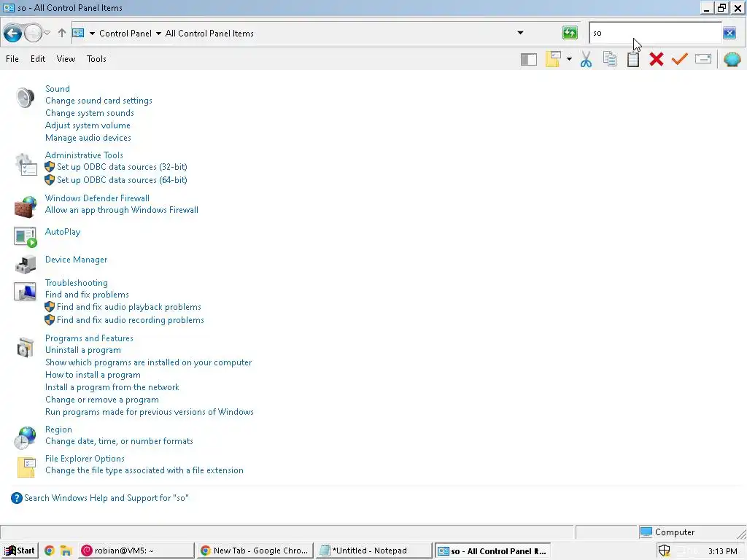The height and width of the screenshot is (560, 747).
Task: Expand the root dropdown before Control Panel
Action: [92, 34]
